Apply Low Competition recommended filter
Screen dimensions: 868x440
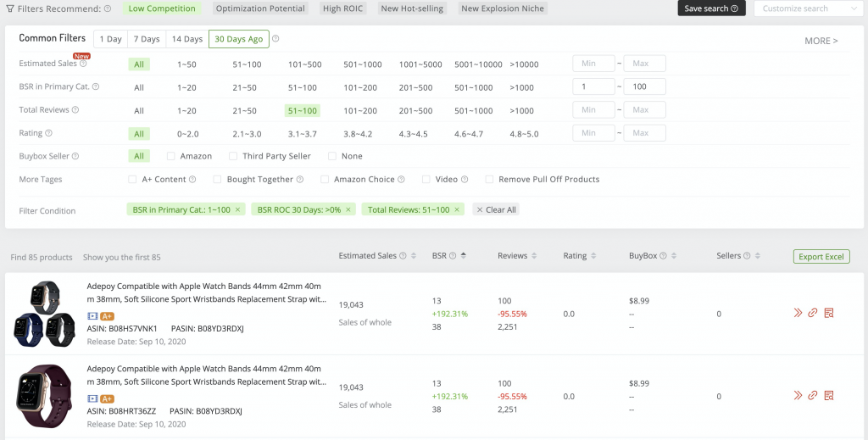click(162, 8)
